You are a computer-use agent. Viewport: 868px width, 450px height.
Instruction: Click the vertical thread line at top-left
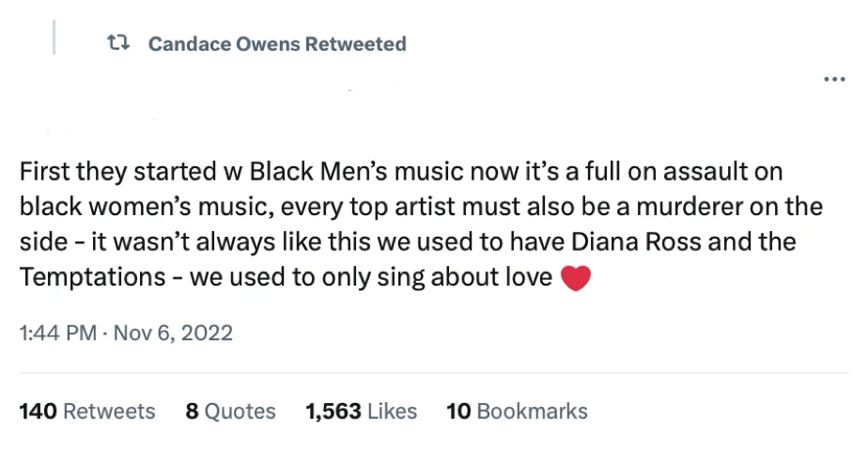[x=54, y=35]
